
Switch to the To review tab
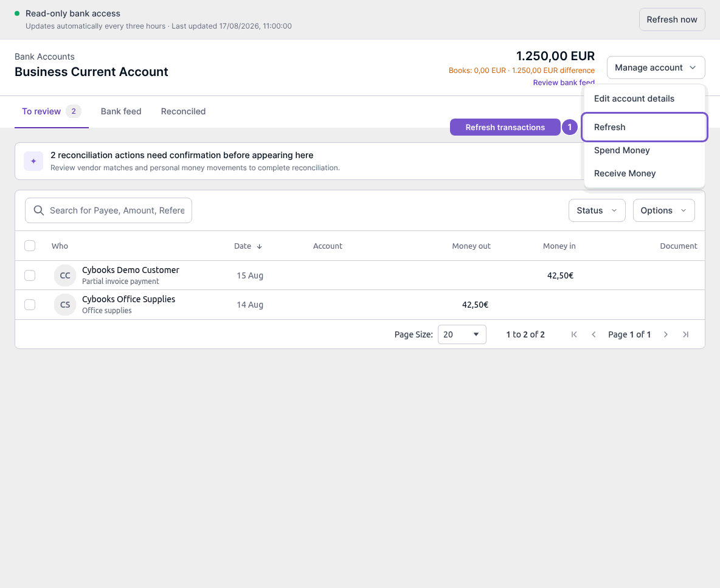(52, 111)
